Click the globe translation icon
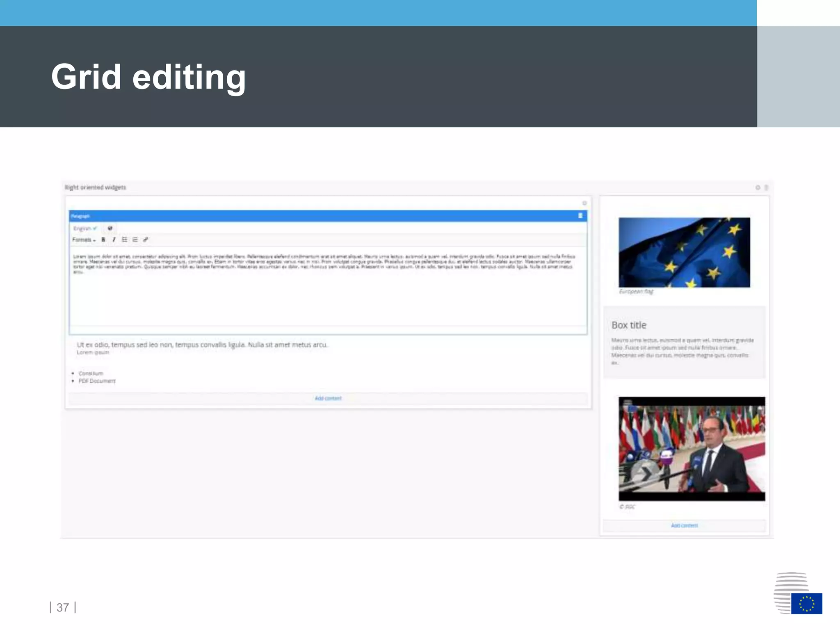 110,228
